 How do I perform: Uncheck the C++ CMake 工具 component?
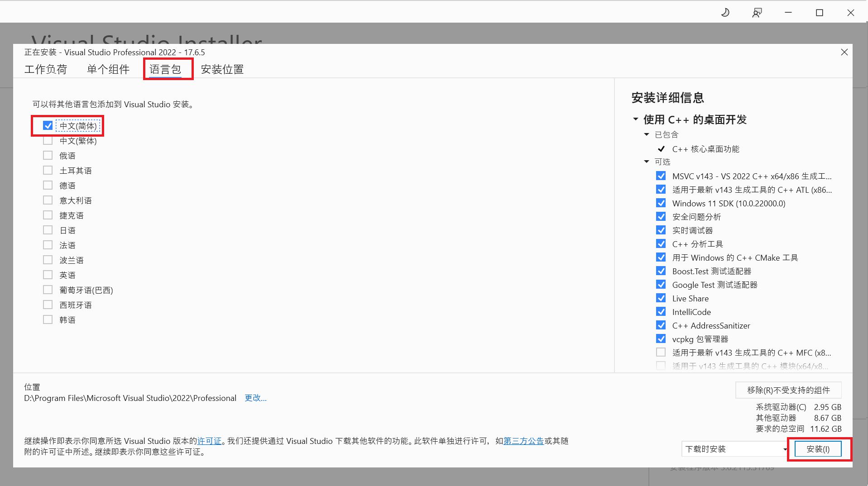coord(661,257)
